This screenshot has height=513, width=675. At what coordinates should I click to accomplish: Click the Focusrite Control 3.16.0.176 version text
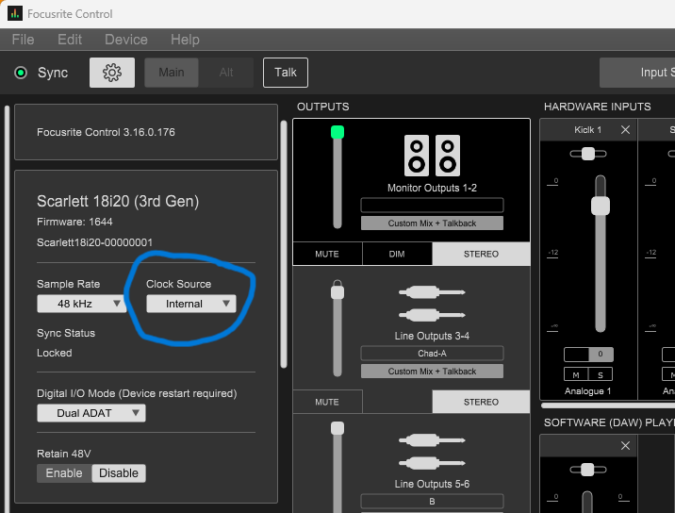[106, 132]
